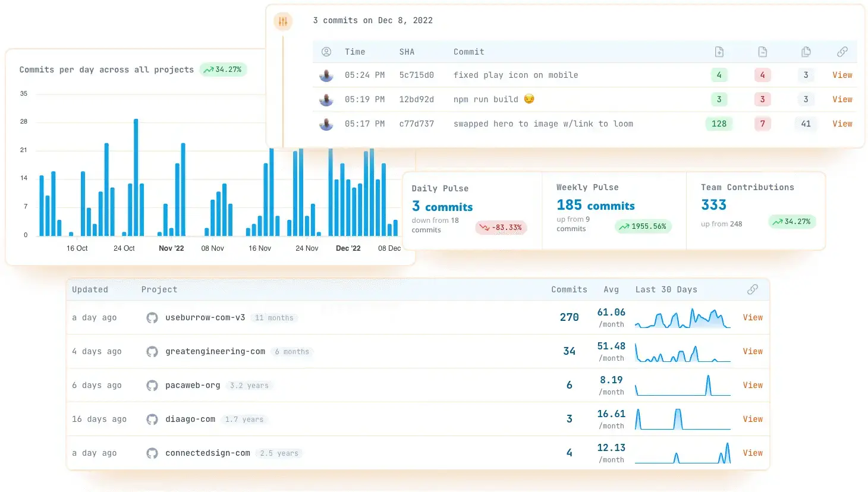Click time 05:17 PM in commits table
Screen dimensions: 868x492
pyautogui.click(x=364, y=124)
